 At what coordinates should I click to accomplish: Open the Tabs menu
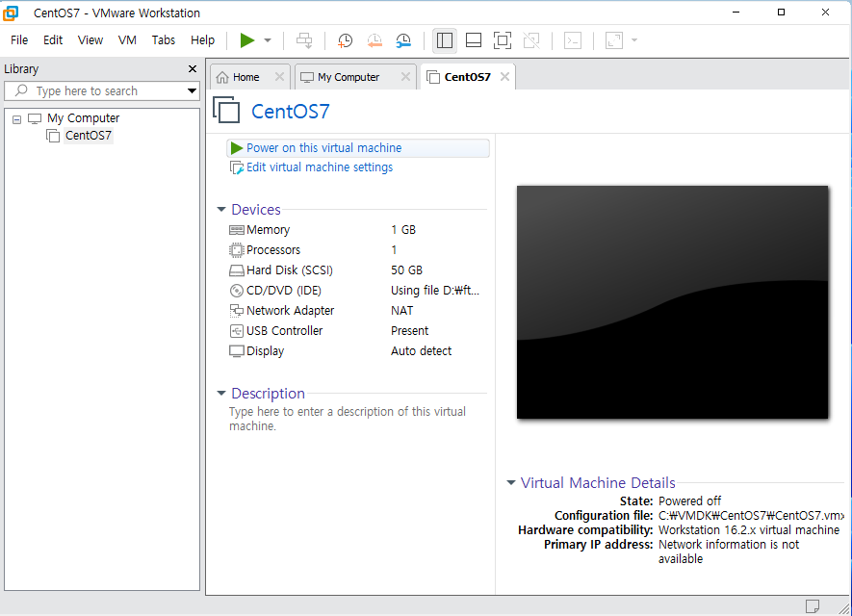click(163, 40)
